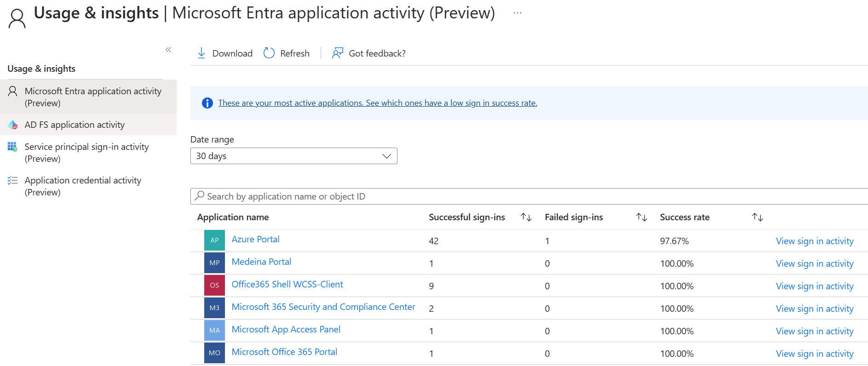Select Microsoft Entra application activity in sidebar
868x366 pixels.
click(x=88, y=97)
